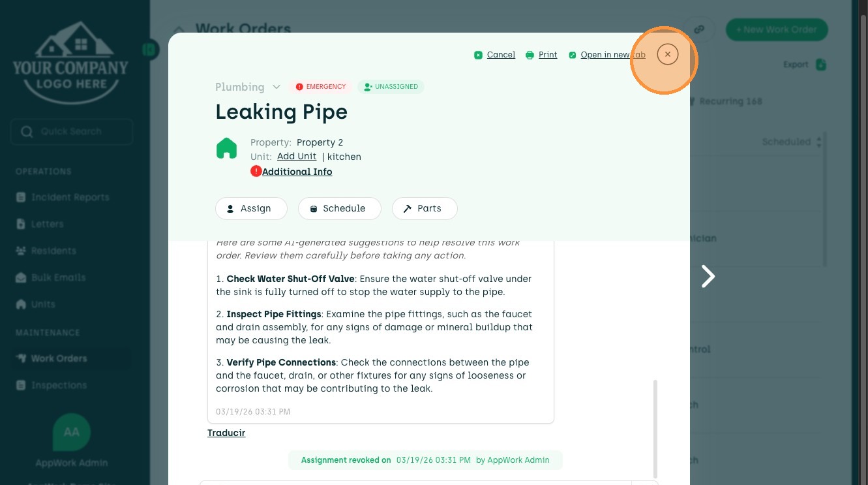Open Incident Reports in the sidebar

70,197
